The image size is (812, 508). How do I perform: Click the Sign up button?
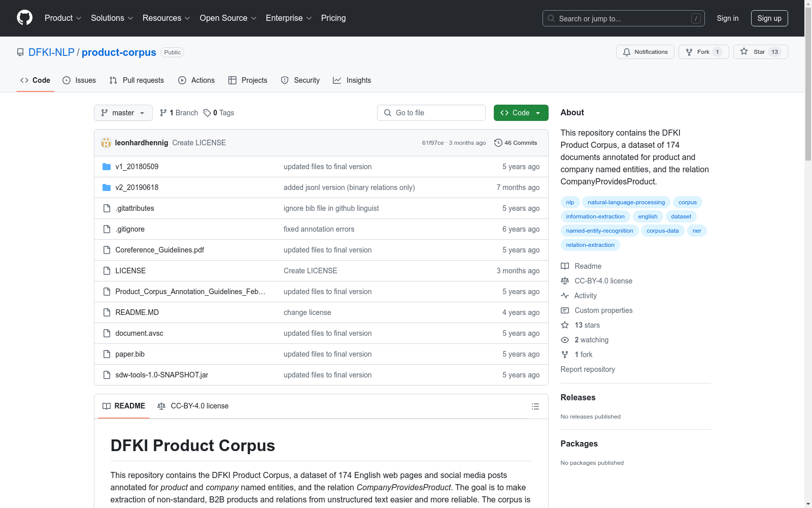point(769,18)
